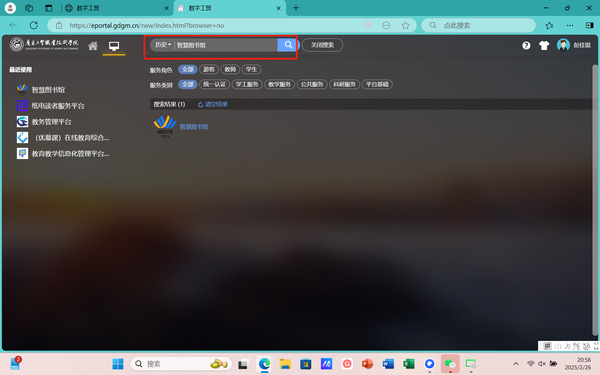Show hidden system tray icons chevron
This screenshot has height=375, width=600.
[515, 364]
